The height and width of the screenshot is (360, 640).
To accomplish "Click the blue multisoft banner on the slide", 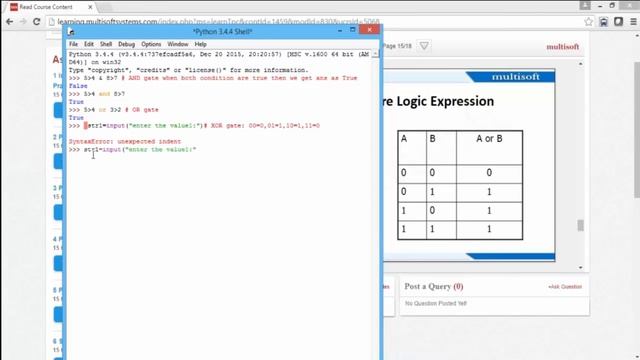I will pyautogui.click(x=511, y=77).
